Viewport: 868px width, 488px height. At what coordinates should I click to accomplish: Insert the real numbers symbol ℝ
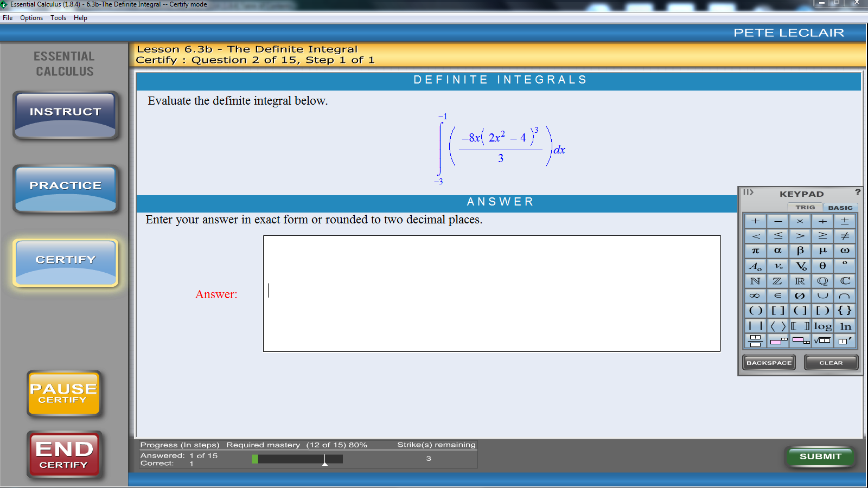coord(800,281)
